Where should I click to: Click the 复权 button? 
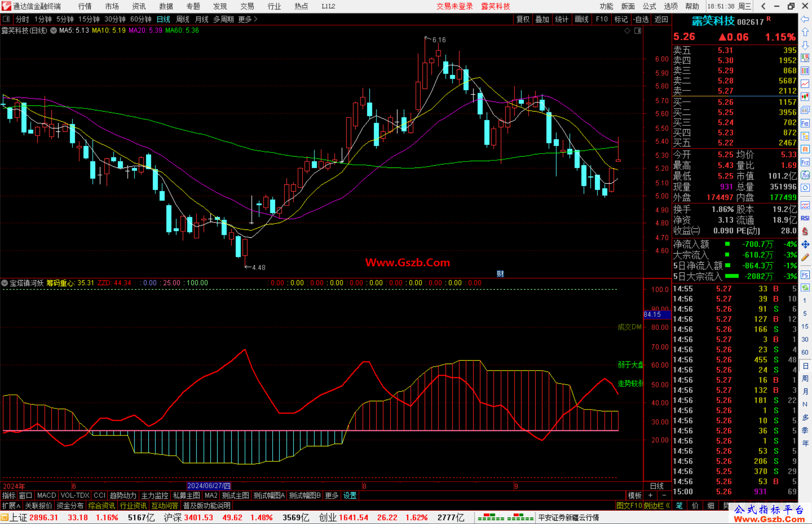pos(523,19)
